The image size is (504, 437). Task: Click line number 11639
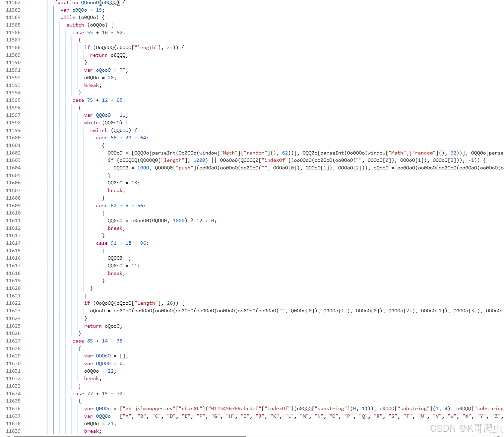pyautogui.click(x=13, y=431)
